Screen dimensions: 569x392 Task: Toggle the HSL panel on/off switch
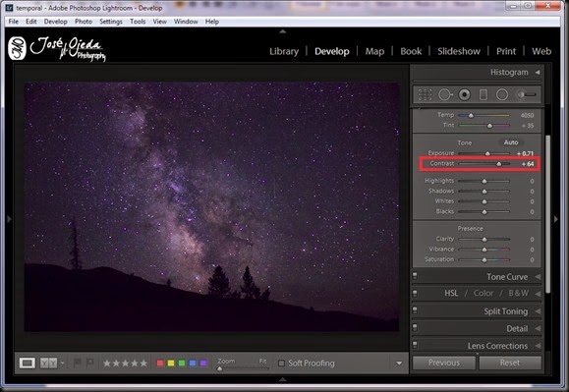415,293
